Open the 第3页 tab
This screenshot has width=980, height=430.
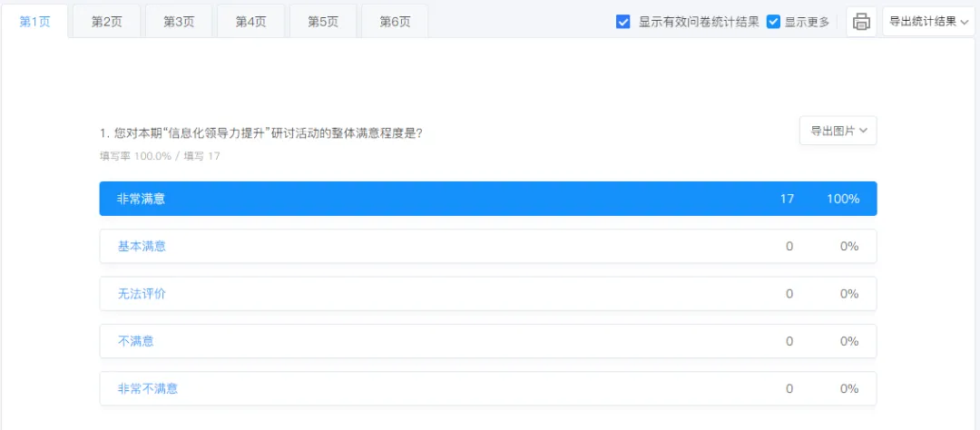click(x=179, y=22)
